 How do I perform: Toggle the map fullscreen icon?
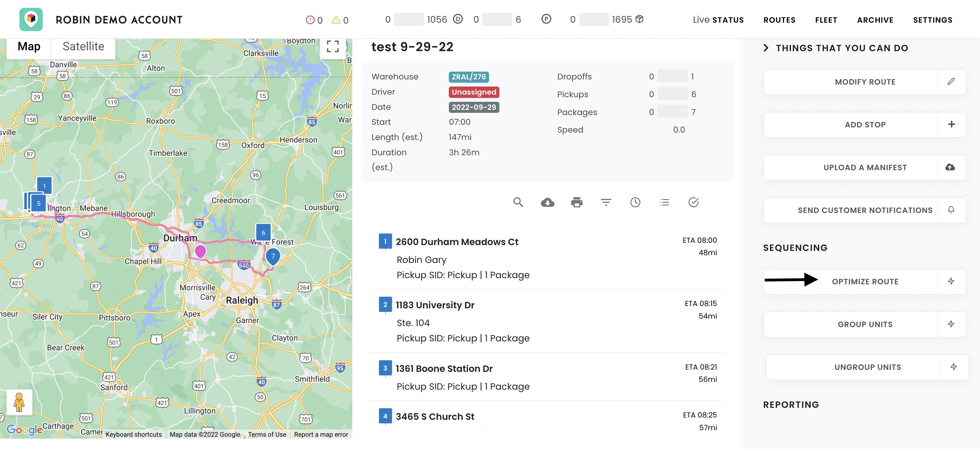pyautogui.click(x=332, y=46)
